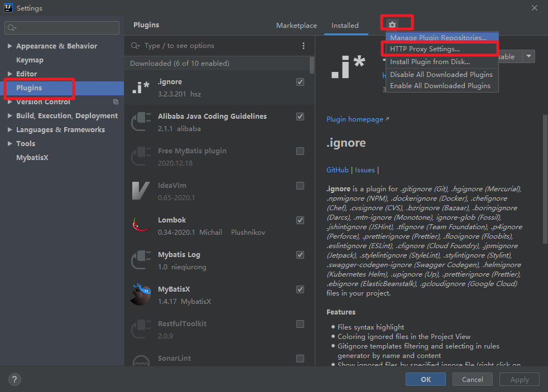The height and width of the screenshot is (392, 548).
Task: Choose Enable All Downloaded Plugins
Action: [x=442, y=85]
